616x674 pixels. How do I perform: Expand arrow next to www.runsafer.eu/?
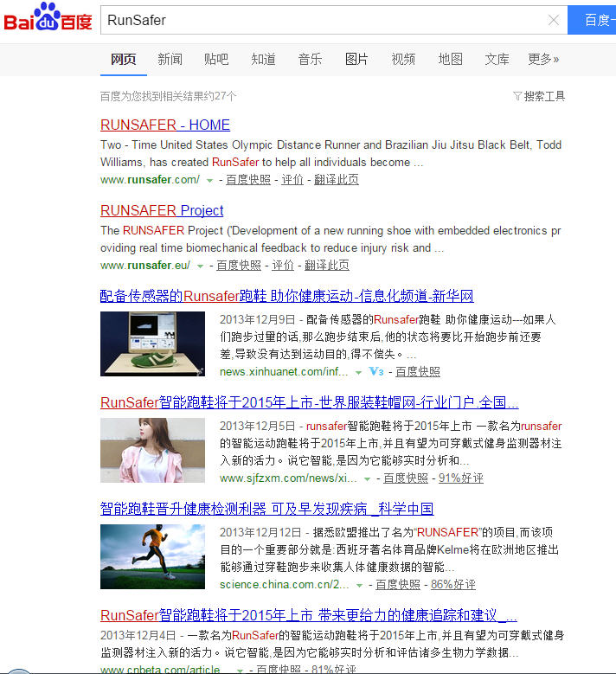click(x=200, y=266)
